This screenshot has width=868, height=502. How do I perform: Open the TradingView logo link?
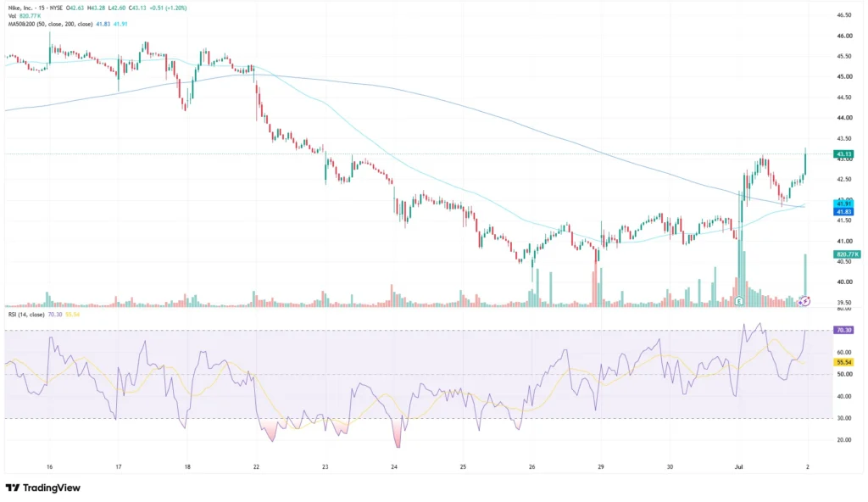pos(43,488)
